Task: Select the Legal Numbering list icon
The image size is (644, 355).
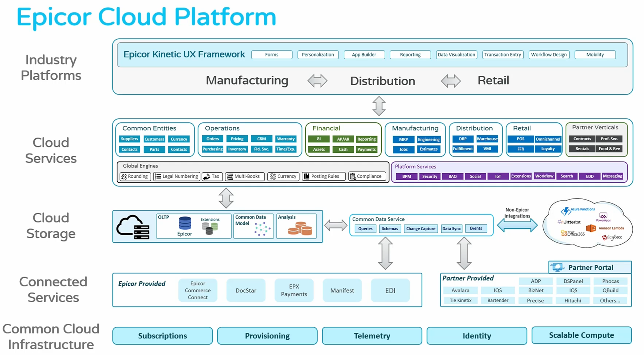Action: tap(158, 176)
